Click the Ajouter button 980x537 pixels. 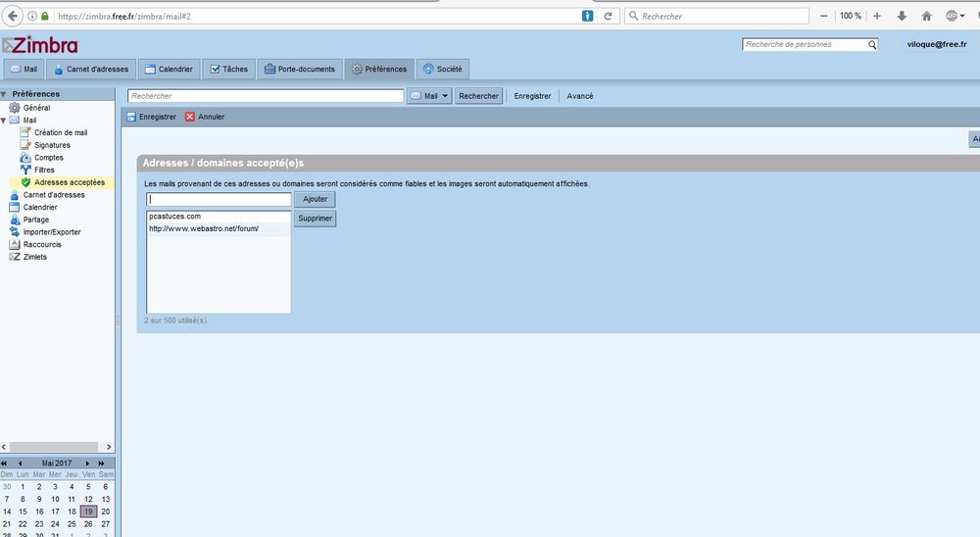point(315,199)
